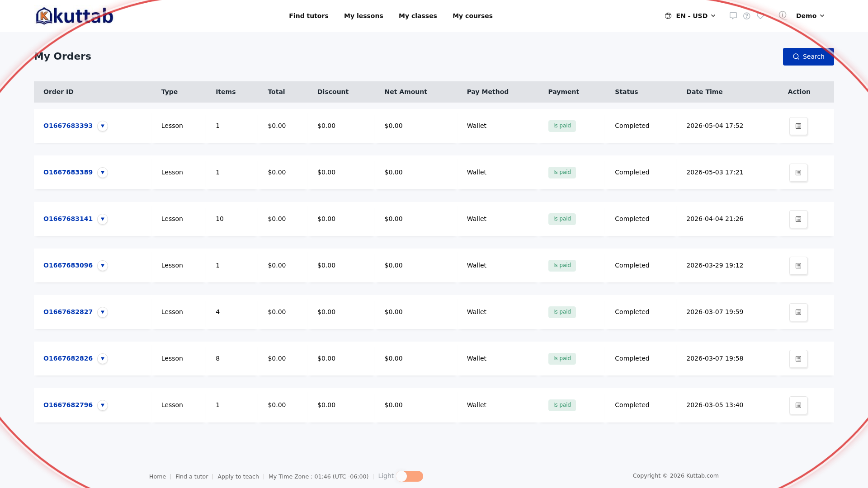View details icon for order O1667683141
The width and height of the screenshot is (868, 488).
pyautogui.click(x=798, y=219)
